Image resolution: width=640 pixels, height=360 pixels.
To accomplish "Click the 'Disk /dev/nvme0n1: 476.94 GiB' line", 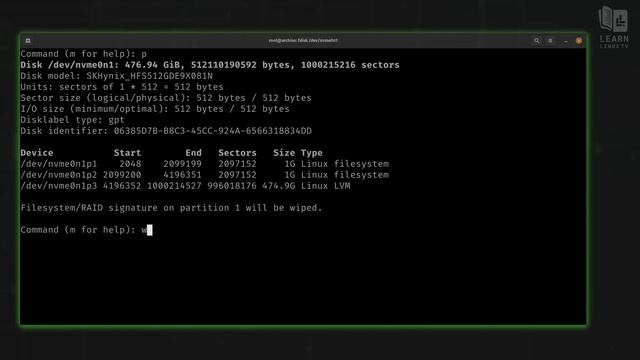I will pyautogui.click(x=210, y=65).
